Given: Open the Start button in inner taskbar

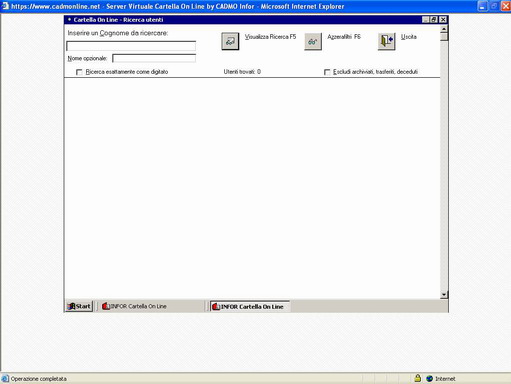Looking at the screenshot, I should click(79, 306).
